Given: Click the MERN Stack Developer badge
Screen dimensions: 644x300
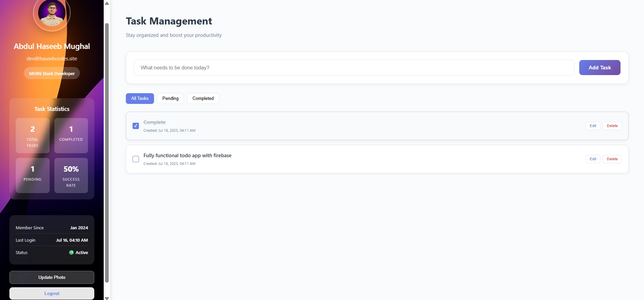Looking at the screenshot, I should 52,73.
